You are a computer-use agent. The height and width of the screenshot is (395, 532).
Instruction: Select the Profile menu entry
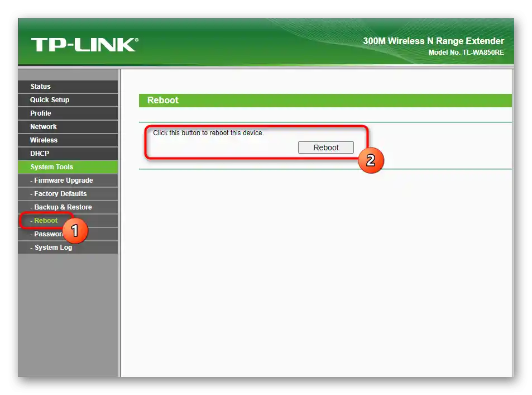(x=68, y=113)
